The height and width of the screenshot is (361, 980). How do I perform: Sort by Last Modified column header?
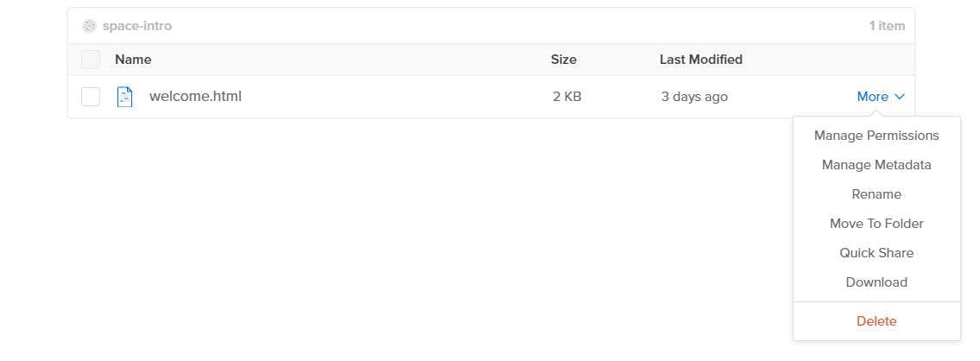[700, 60]
